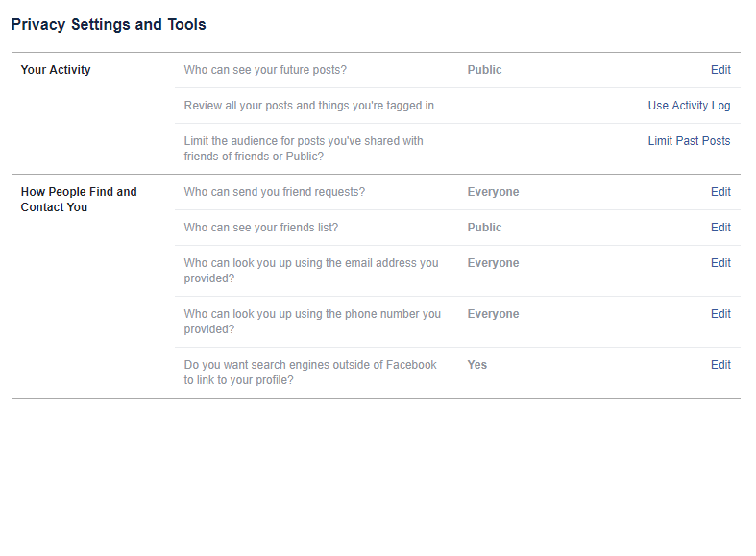Image resolution: width=756 pixels, height=556 pixels.
Task: Edit who can see your friends list
Action: pyautogui.click(x=720, y=228)
